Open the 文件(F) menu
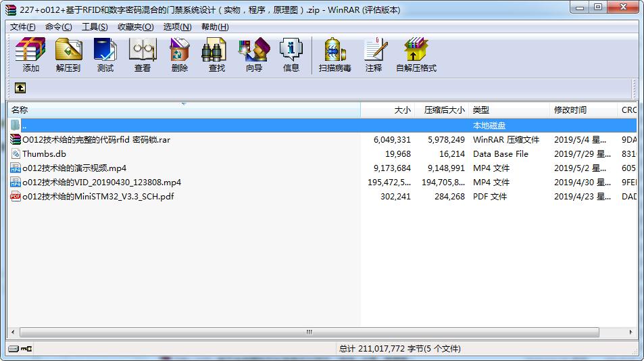The image size is (644, 361). click(x=22, y=26)
